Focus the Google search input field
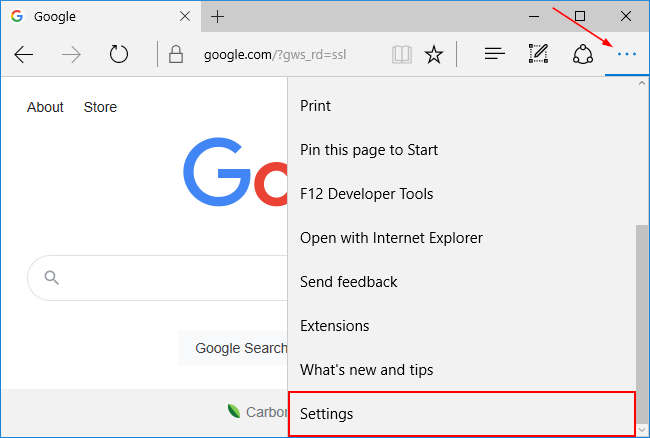Image resolution: width=650 pixels, height=438 pixels. pyautogui.click(x=158, y=278)
